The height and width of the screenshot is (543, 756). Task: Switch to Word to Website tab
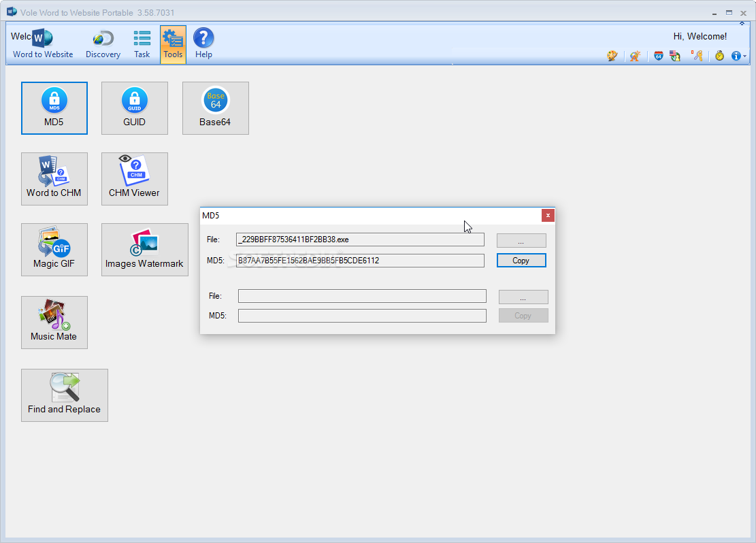42,45
